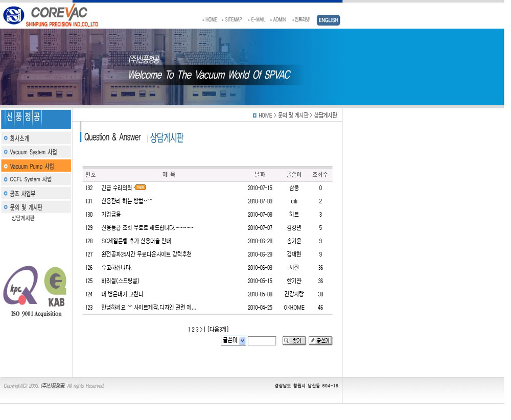Image resolution: width=511 pixels, height=420 pixels.
Task: Open the SITEMAP navigation link
Action: tap(233, 20)
